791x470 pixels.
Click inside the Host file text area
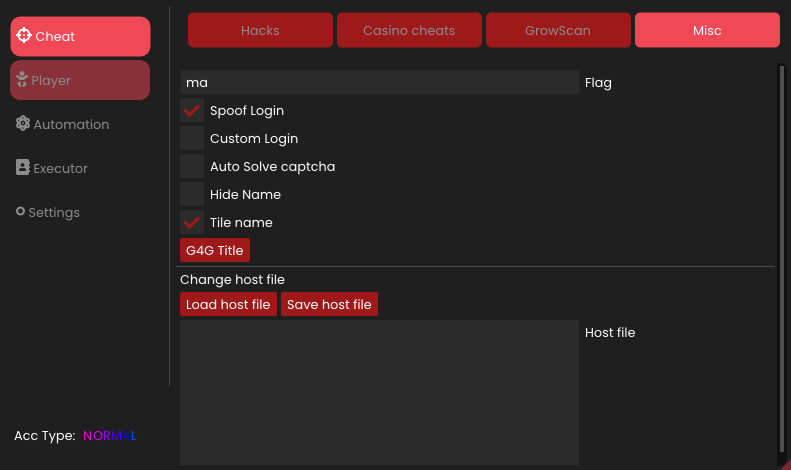click(379, 392)
